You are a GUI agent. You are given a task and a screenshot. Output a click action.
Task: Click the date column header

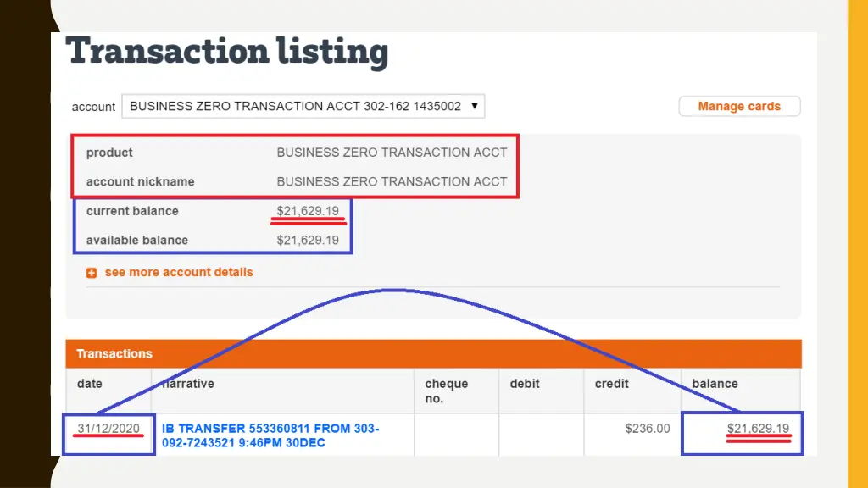click(x=90, y=384)
